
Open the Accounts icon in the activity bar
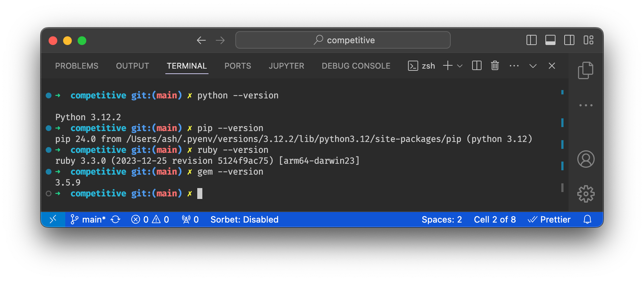(x=586, y=159)
